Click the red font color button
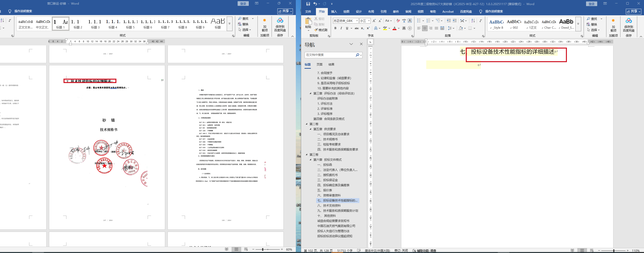 (x=394, y=28)
